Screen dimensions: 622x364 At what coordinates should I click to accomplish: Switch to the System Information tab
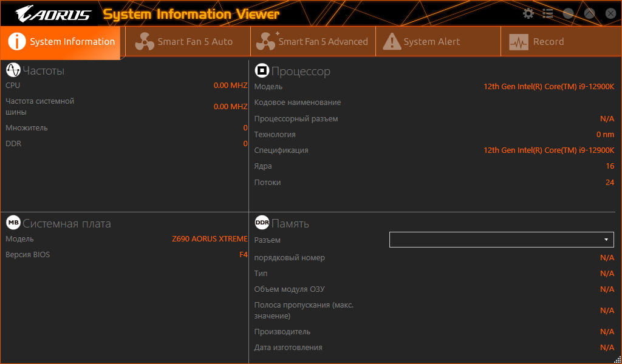pyautogui.click(x=60, y=42)
